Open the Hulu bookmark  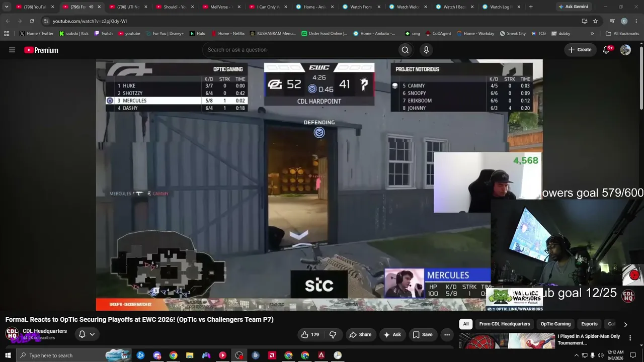click(x=197, y=34)
